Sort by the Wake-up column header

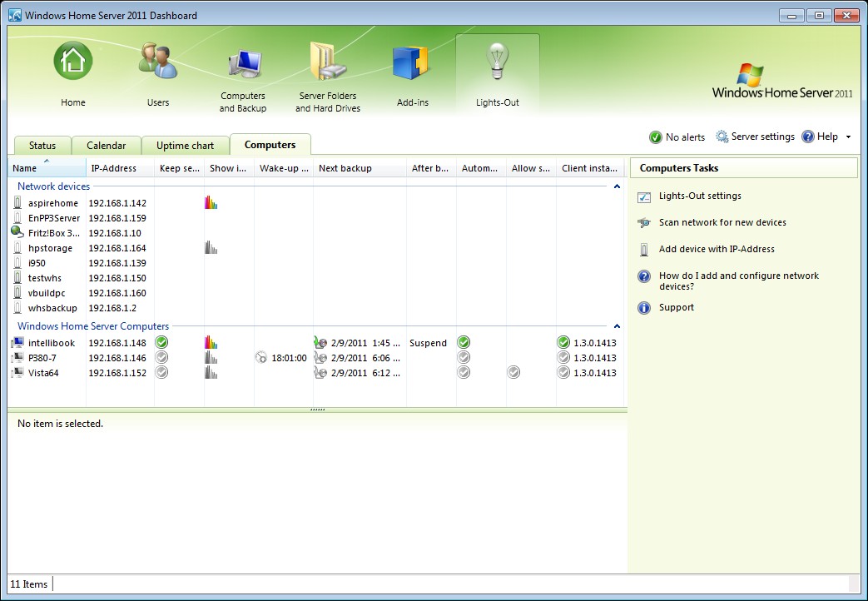tap(284, 168)
